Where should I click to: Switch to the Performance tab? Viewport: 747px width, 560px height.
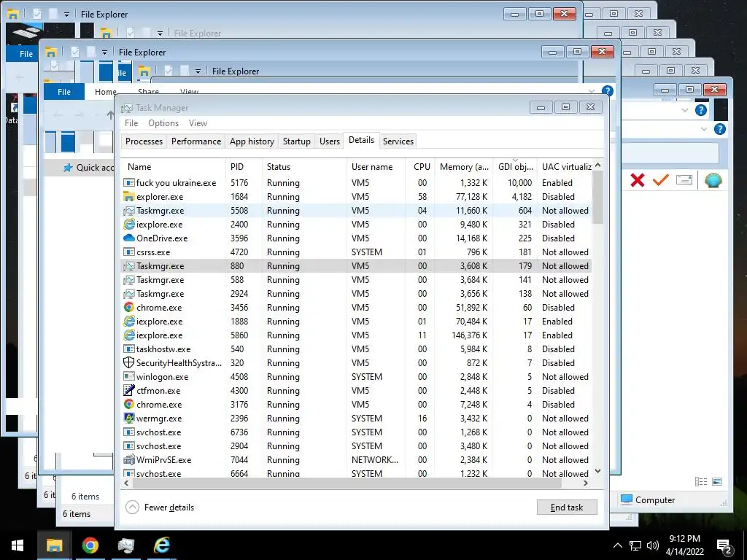coord(196,141)
